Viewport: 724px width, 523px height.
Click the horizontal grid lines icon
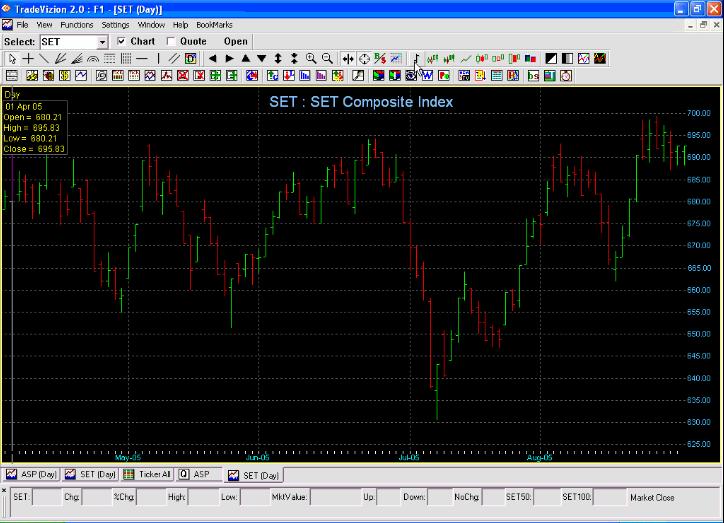[109, 59]
